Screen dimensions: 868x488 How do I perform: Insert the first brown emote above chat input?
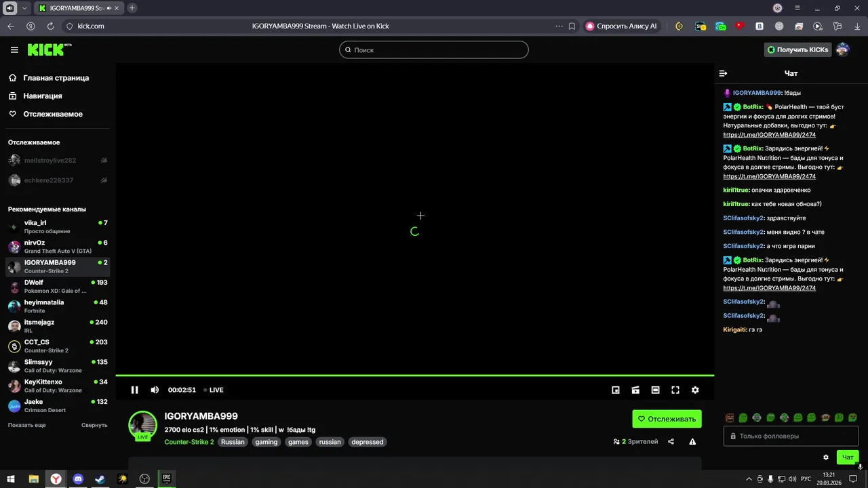pyautogui.click(x=730, y=418)
